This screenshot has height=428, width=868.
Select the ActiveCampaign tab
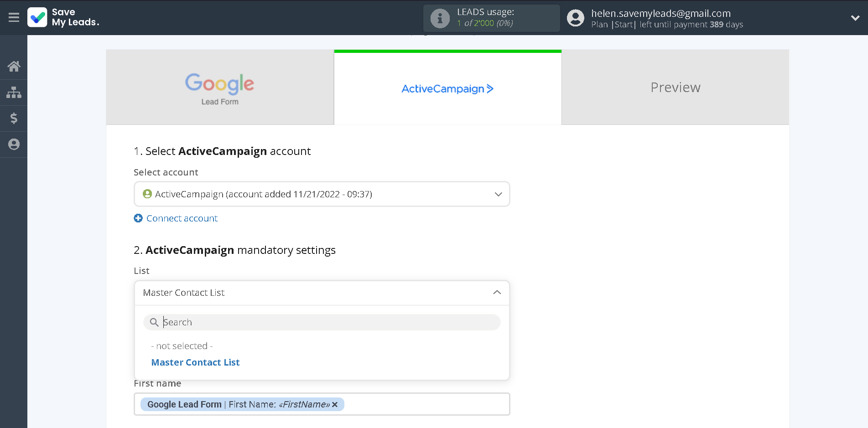pyautogui.click(x=447, y=88)
